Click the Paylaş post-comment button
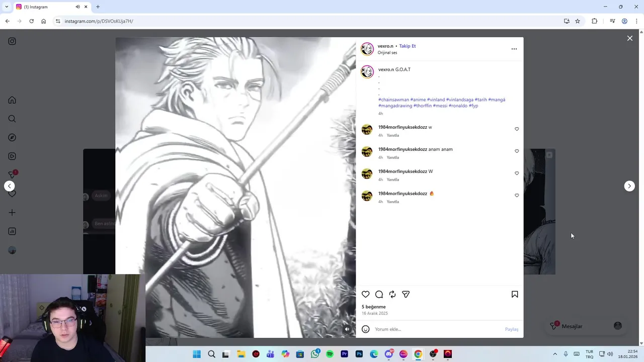Screen dimensions: 644x362 (x=512, y=329)
